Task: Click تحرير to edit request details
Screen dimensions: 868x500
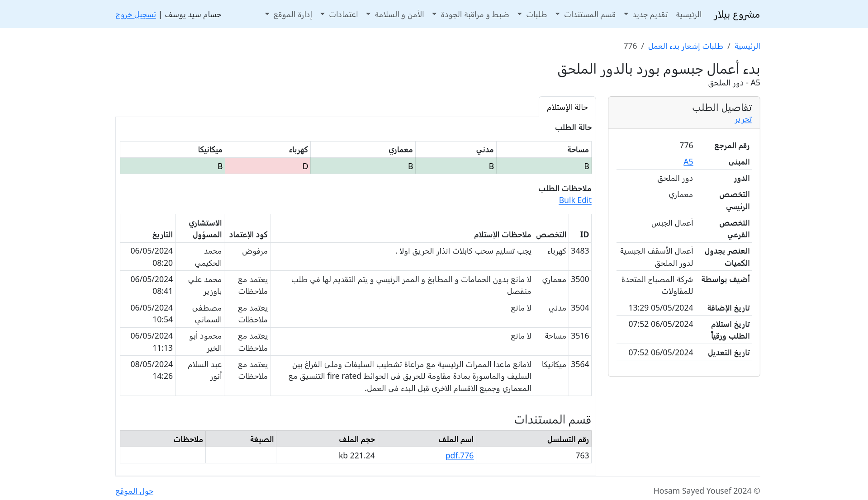Action: point(743,119)
